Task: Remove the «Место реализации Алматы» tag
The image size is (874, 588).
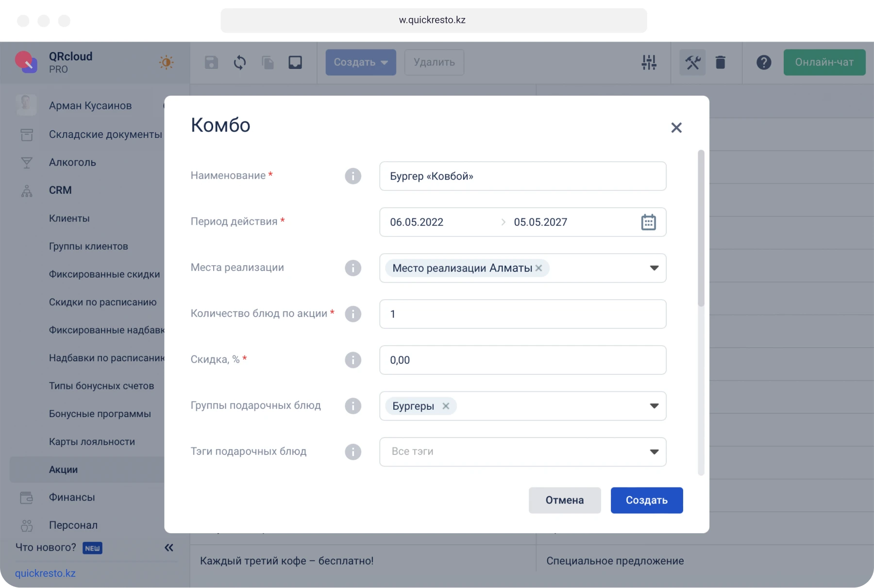Action: click(x=539, y=268)
